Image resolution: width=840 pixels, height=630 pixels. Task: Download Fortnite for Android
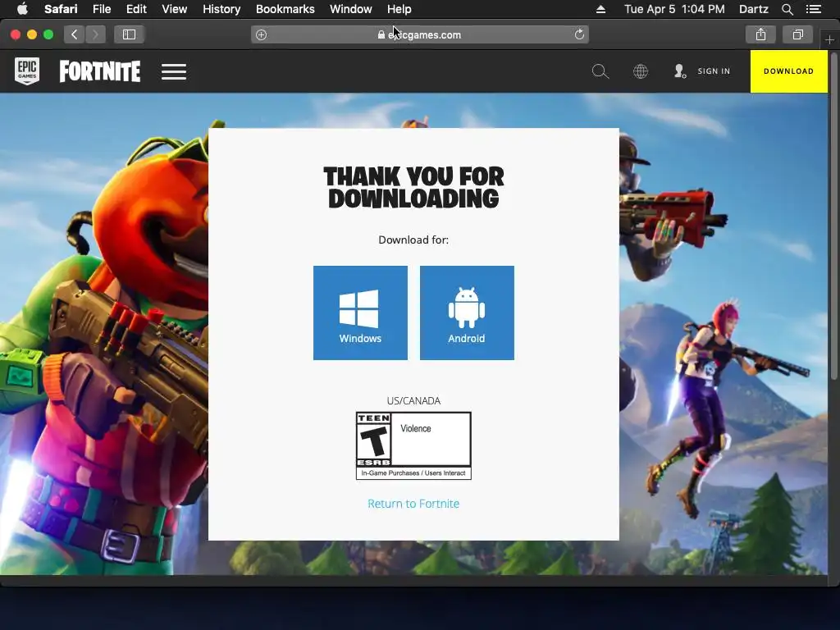pyautogui.click(x=467, y=313)
